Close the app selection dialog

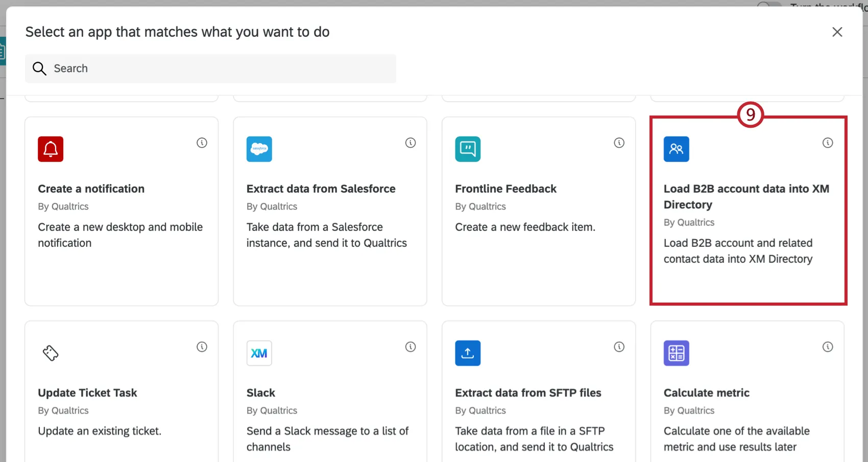coord(837,32)
